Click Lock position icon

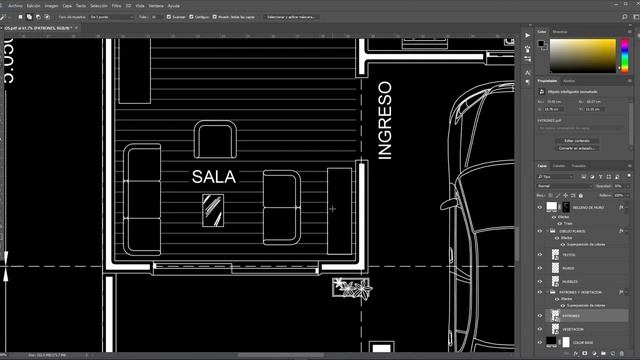point(565,196)
